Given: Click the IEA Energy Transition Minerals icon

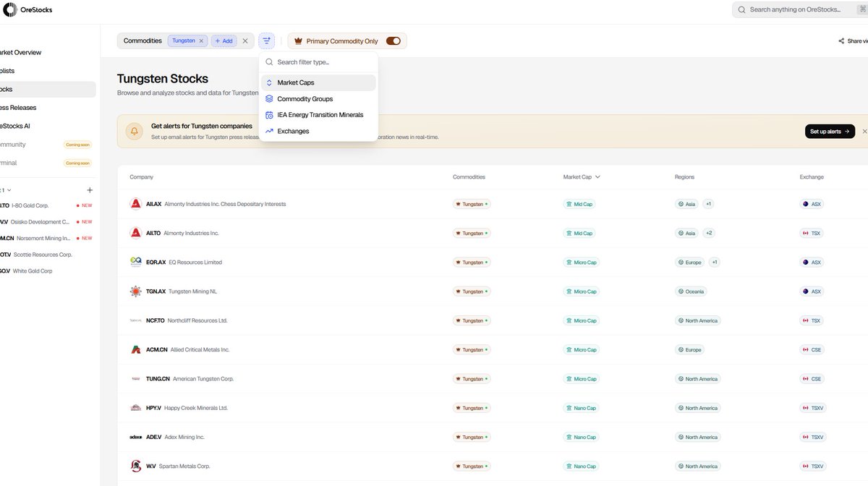Looking at the screenshot, I should (x=269, y=115).
